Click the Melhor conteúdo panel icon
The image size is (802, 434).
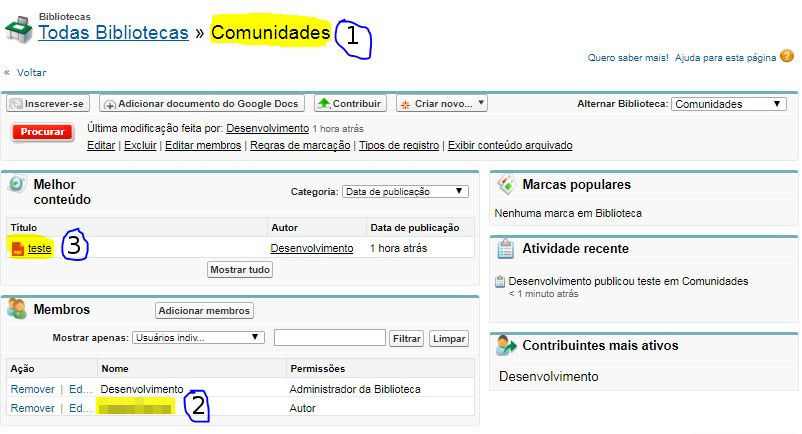coord(17,184)
